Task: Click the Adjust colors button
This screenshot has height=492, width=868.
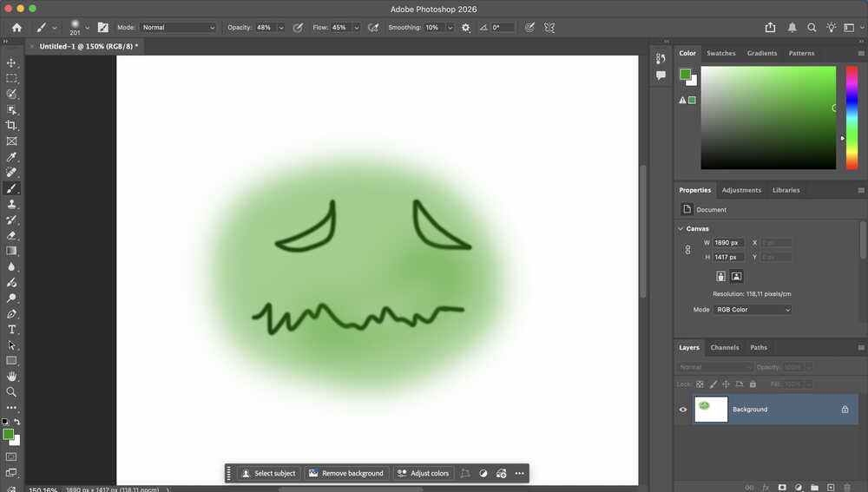Action: 424,473
